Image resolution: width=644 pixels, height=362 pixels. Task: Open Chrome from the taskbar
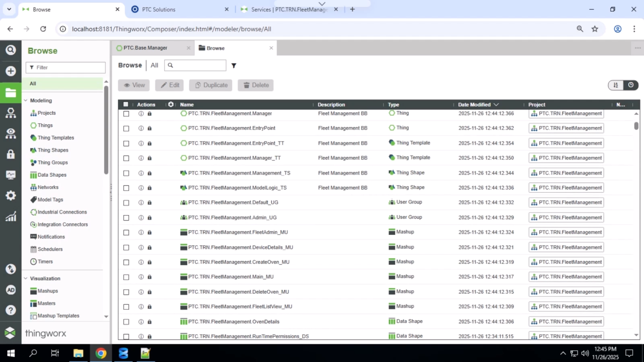pyautogui.click(x=101, y=353)
